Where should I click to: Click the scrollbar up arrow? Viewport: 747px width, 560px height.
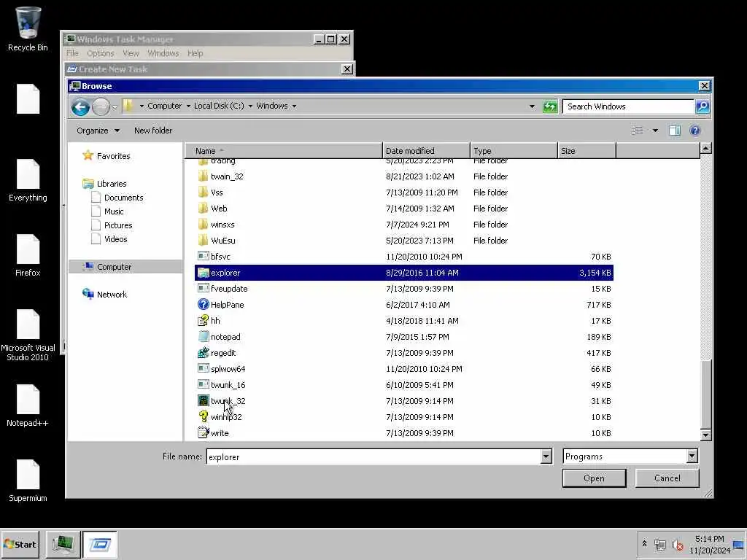coord(705,148)
